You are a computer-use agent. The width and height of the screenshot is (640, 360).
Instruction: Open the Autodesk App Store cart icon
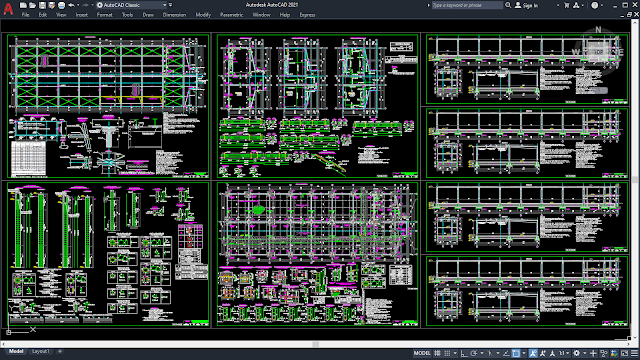[x=567, y=5]
